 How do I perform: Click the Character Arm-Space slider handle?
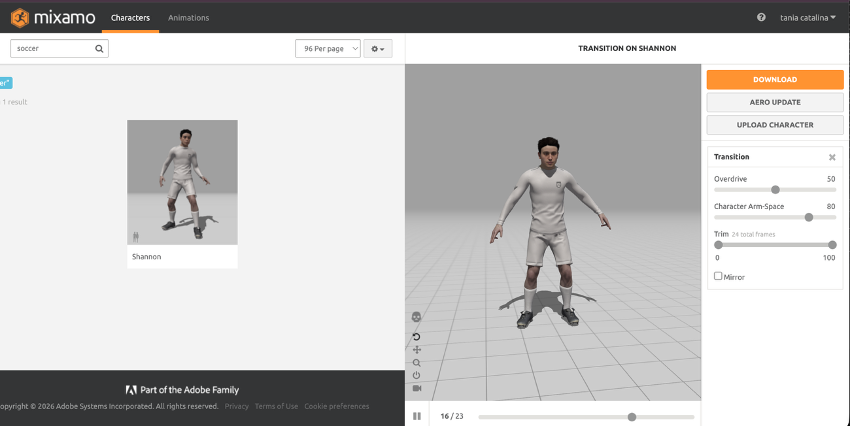tap(809, 217)
